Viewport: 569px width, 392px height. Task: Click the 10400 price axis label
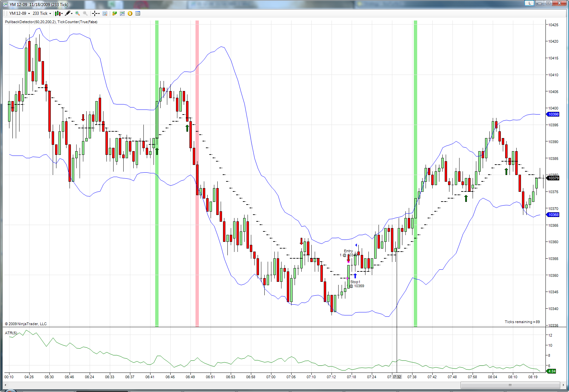click(x=553, y=108)
